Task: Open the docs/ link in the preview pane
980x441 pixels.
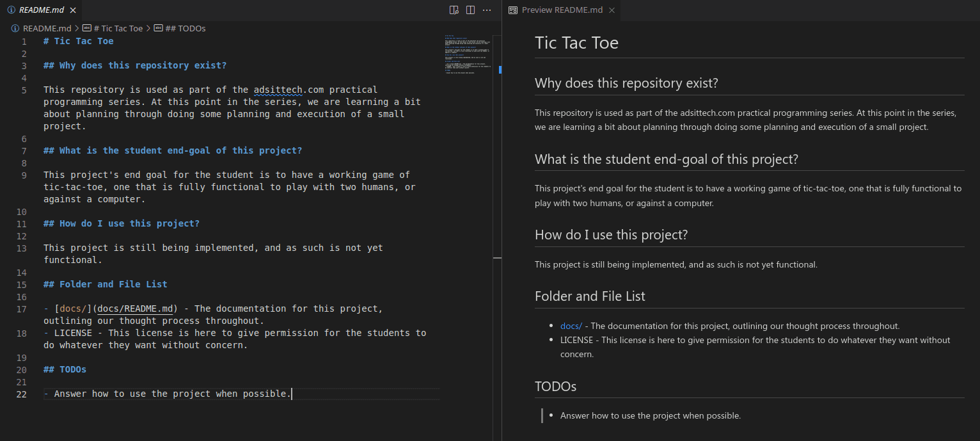Action: (570, 326)
